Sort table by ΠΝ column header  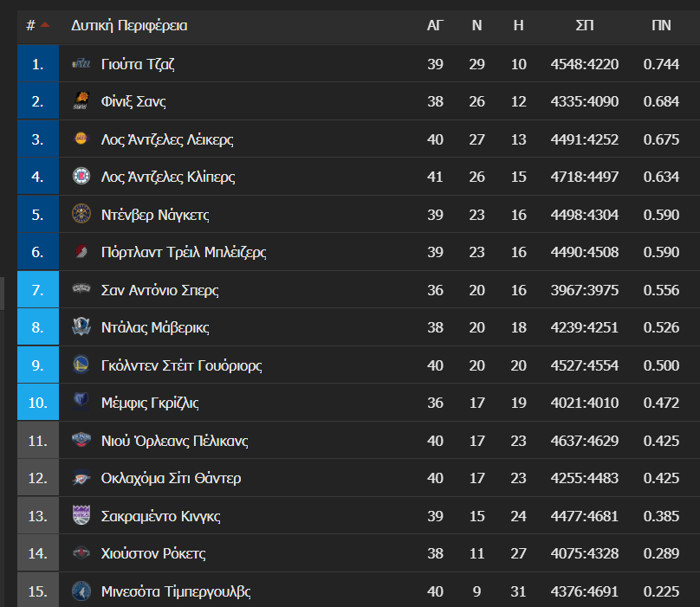click(x=661, y=25)
